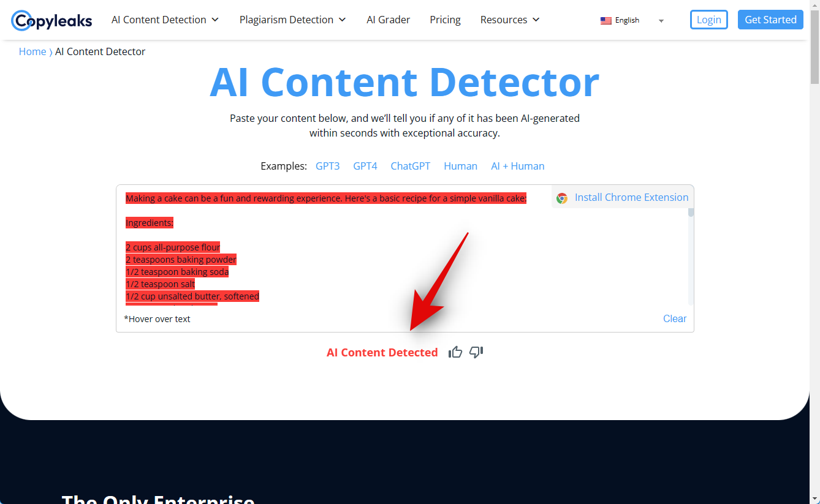This screenshot has width=820, height=504.
Task: Click the thumbs down feedback icon
Action: (476, 352)
